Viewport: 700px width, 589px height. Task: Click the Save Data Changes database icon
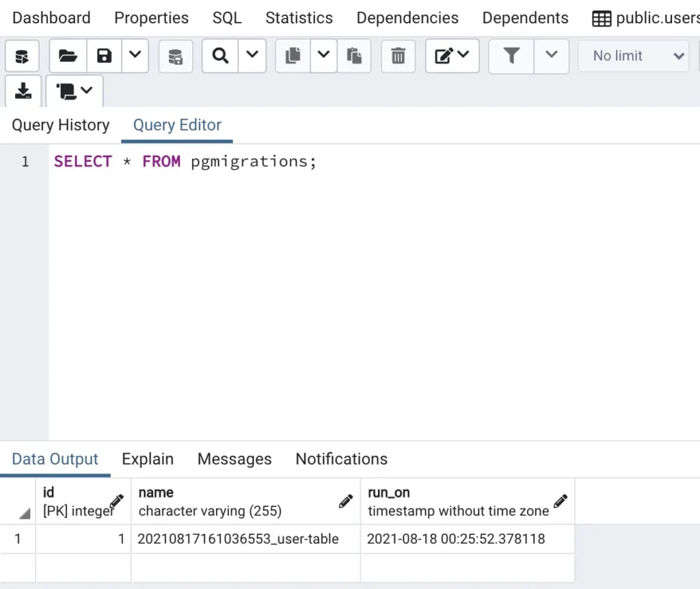pos(176,56)
